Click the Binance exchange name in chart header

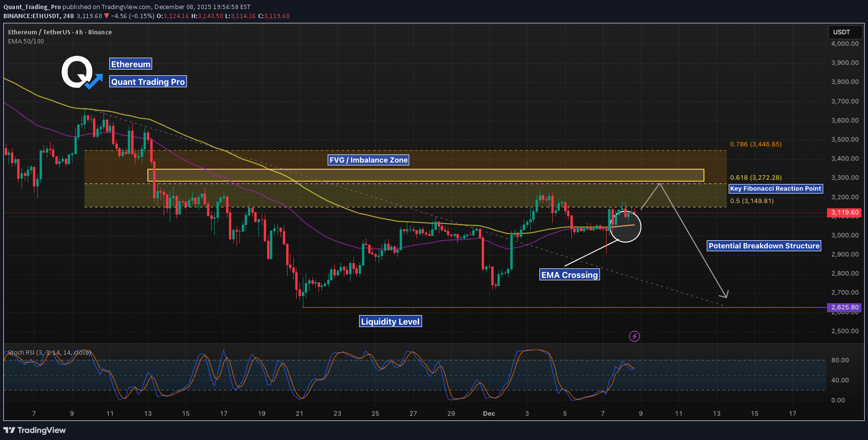(x=100, y=32)
